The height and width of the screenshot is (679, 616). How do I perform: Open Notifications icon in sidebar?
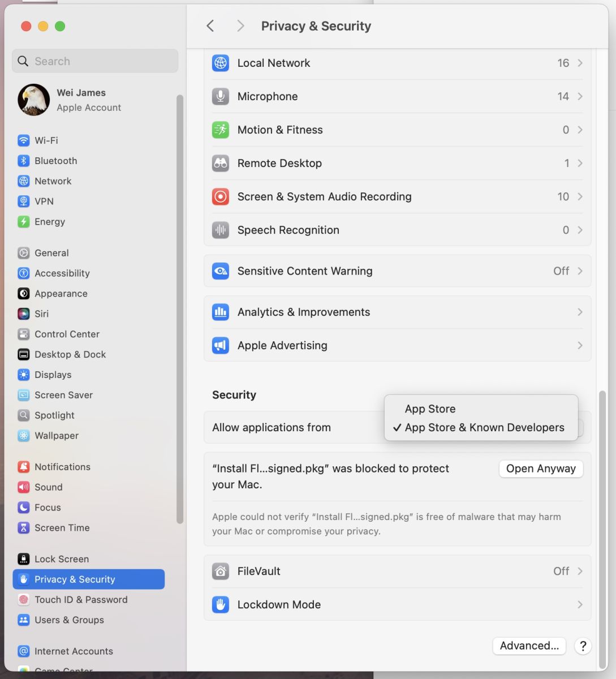(23, 467)
